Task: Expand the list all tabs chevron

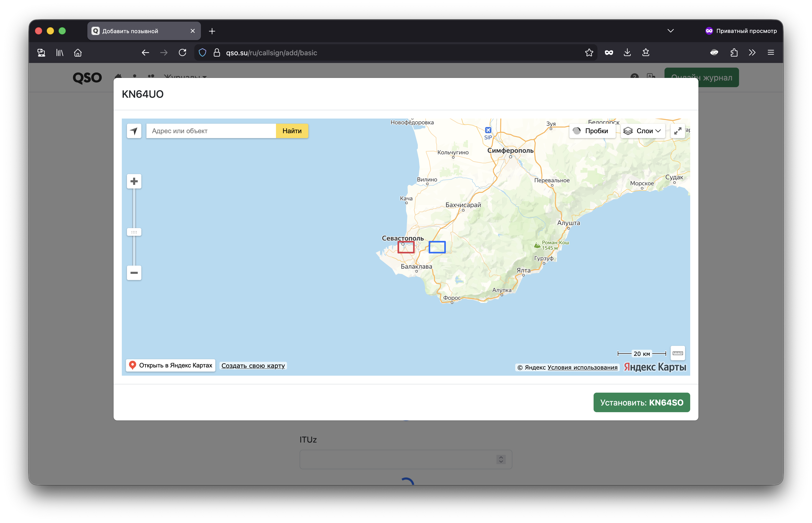Action: pos(670,31)
